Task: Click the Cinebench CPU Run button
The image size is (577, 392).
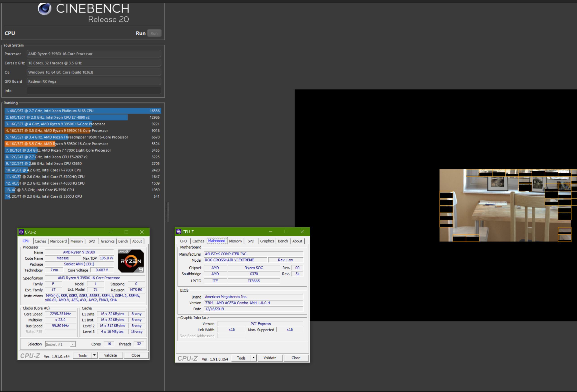Action: tap(154, 33)
